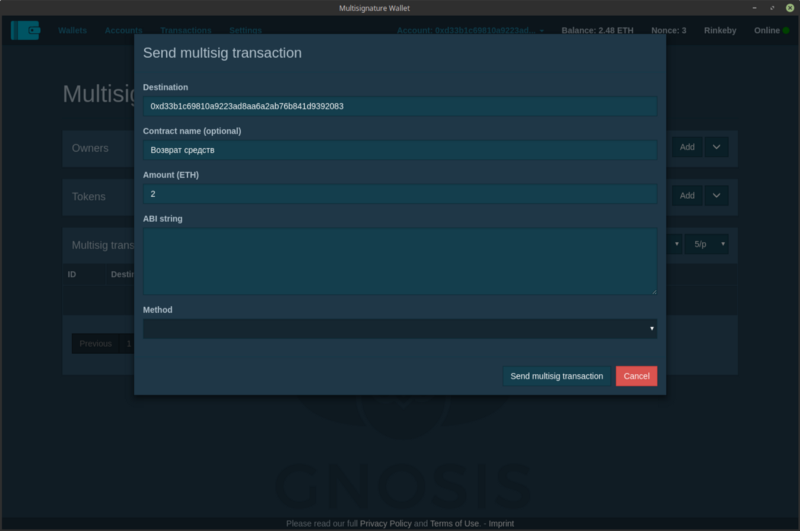Click Add button in Owners row
Image resolution: width=800 pixels, height=531 pixels.
[687, 147]
